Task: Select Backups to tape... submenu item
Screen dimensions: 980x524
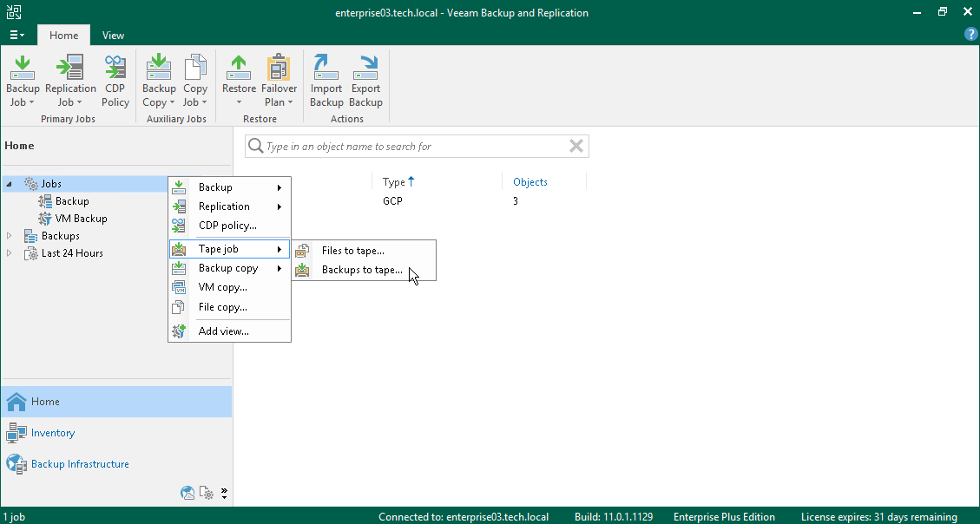Action: pyautogui.click(x=365, y=270)
